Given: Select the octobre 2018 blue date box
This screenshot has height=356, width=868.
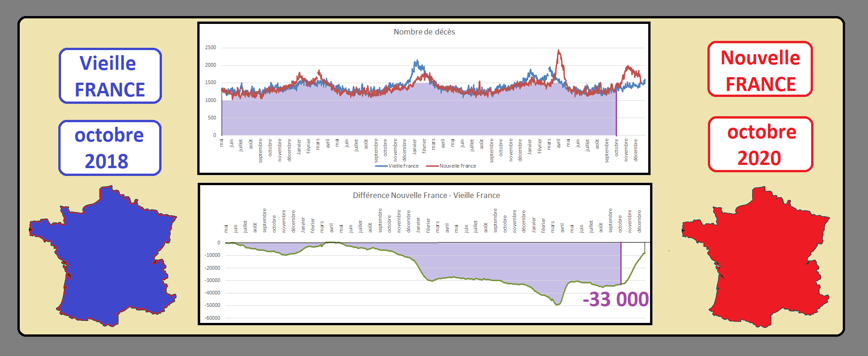Looking at the screenshot, I should coord(110,148).
